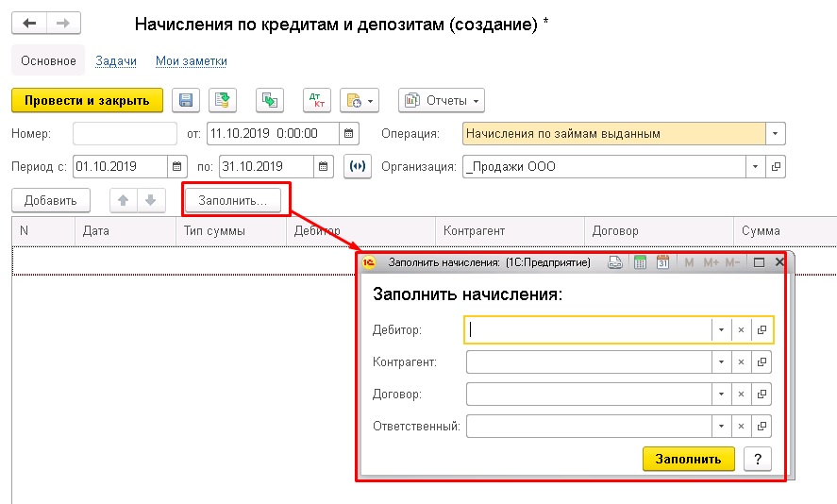Image resolution: width=837 pixels, height=504 pixels.
Task: Open calendar for period end 31.10.2019
Action: point(324,166)
